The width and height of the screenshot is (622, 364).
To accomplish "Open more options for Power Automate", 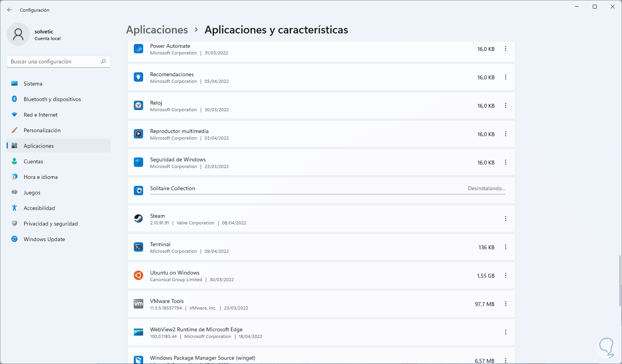I will (x=506, y=49).
